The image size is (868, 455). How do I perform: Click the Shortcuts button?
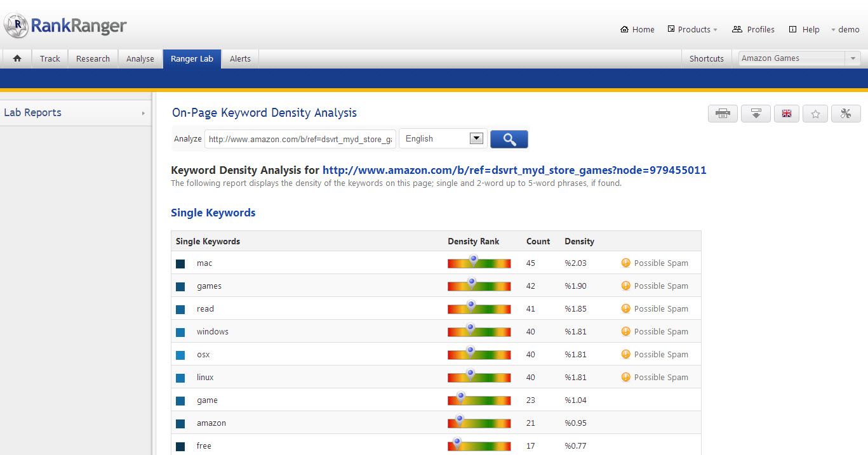tap(706, 58)
